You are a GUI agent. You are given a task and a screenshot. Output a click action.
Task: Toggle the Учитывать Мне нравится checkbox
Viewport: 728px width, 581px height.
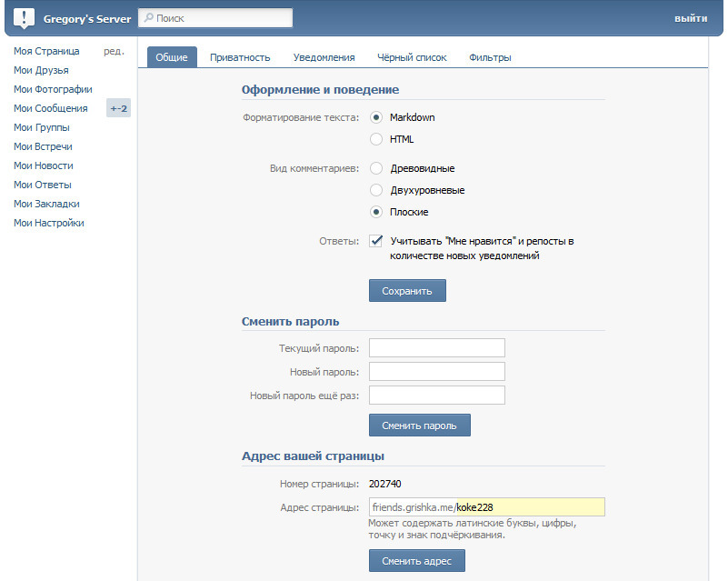pos(376,241)
